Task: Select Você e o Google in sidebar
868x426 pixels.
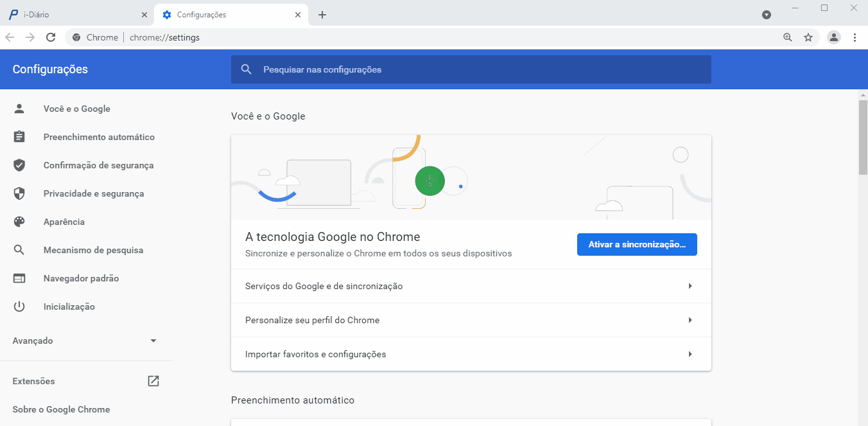Action: [x=77, y=109]
